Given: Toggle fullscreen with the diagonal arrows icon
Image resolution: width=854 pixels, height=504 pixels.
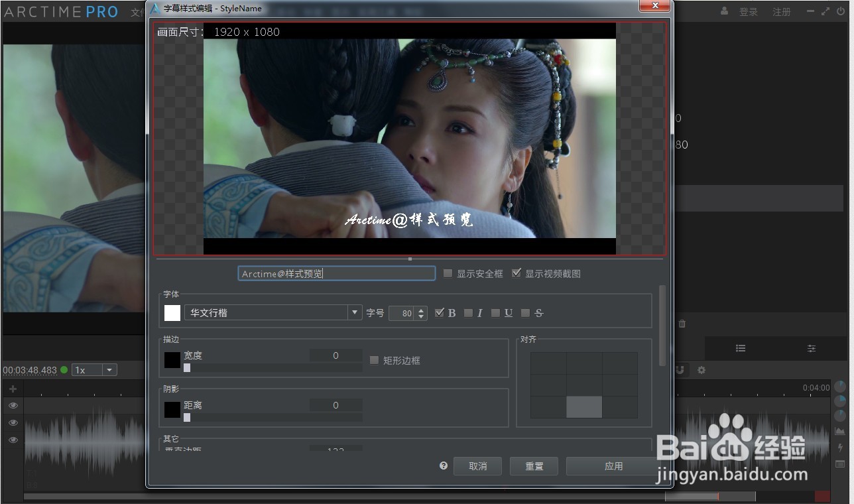Looking at the screenshot, I should 825,11.
